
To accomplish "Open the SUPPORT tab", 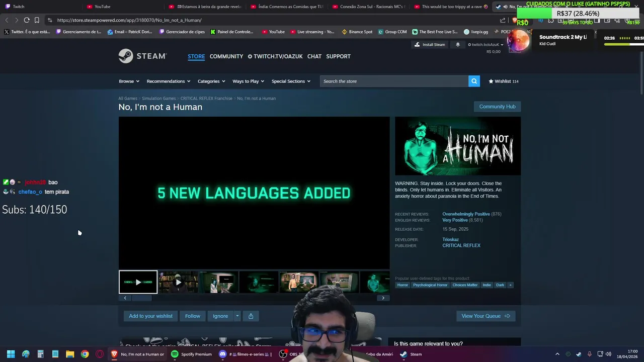I will click(338, 56).
